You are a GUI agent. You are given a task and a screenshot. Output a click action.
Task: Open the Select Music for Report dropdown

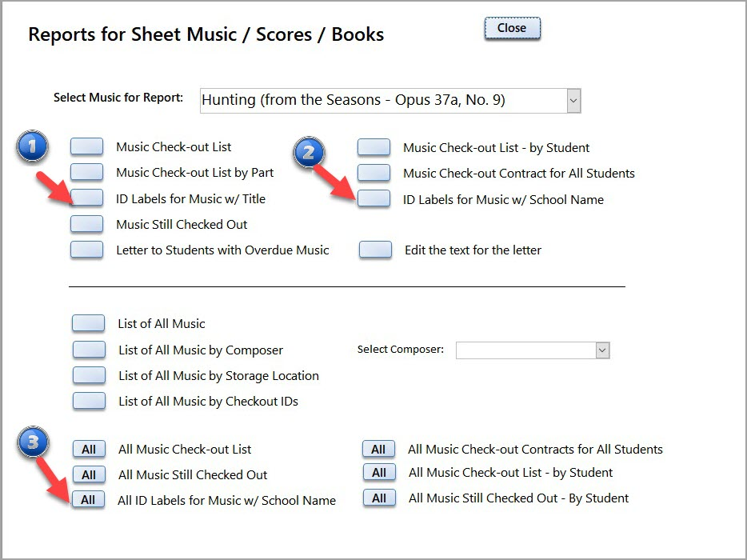point(573,101)
